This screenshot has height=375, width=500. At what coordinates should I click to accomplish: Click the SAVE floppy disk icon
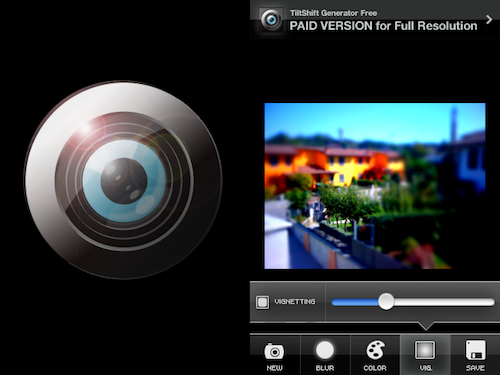(475, 350)
